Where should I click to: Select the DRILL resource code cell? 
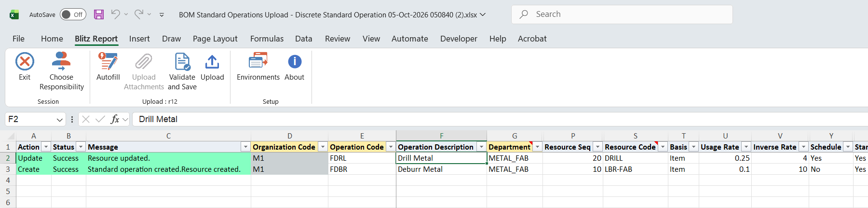point(635,158)
